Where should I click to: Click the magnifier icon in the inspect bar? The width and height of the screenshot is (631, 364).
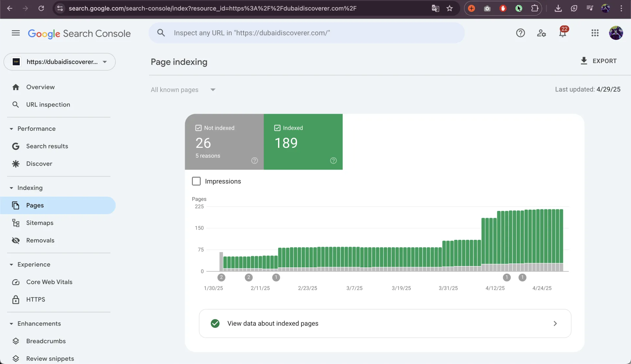(x=161, y=33)
